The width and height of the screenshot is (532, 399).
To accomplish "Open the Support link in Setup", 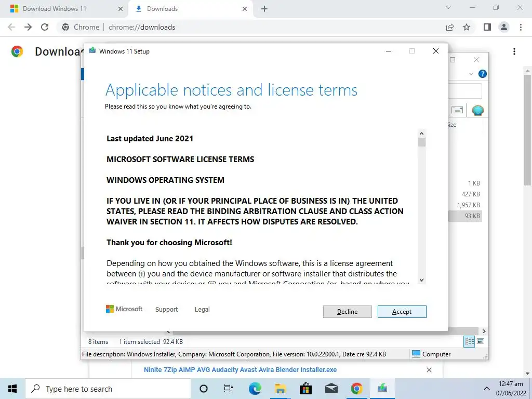I will 167,310.
